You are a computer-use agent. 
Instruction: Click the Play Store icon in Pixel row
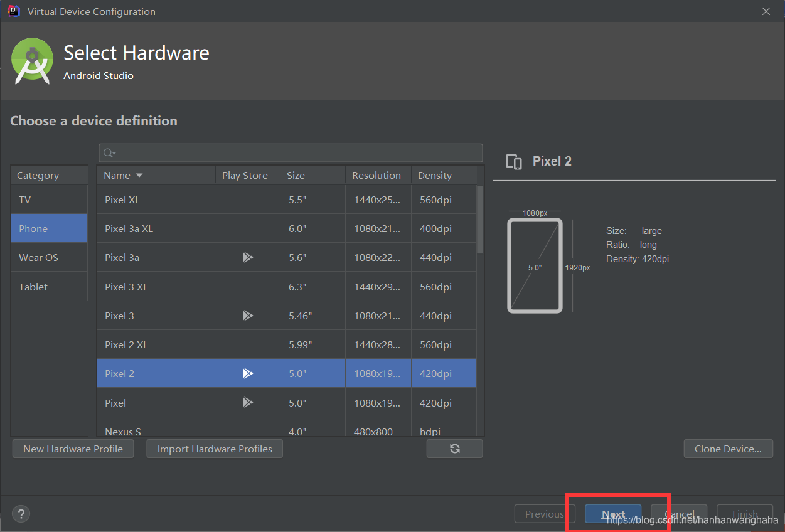(x=247, y=402)
